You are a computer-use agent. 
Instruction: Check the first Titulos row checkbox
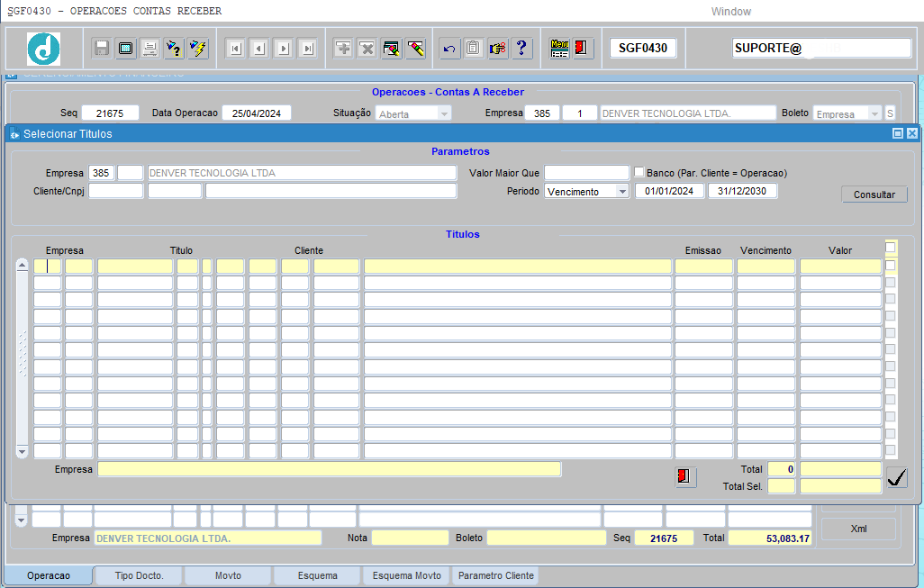pyautogui.click(x=891, y=266)
